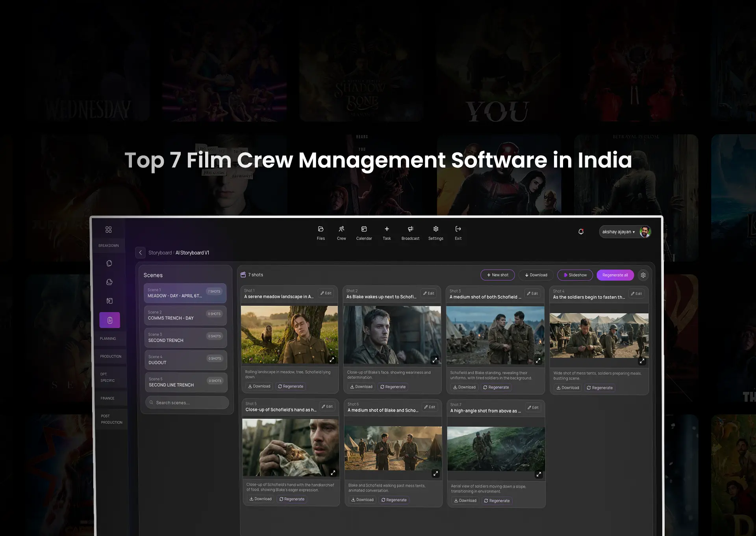756x536 pixels.
Task: Download the Shot 6 image
Action: pos(362,500)
